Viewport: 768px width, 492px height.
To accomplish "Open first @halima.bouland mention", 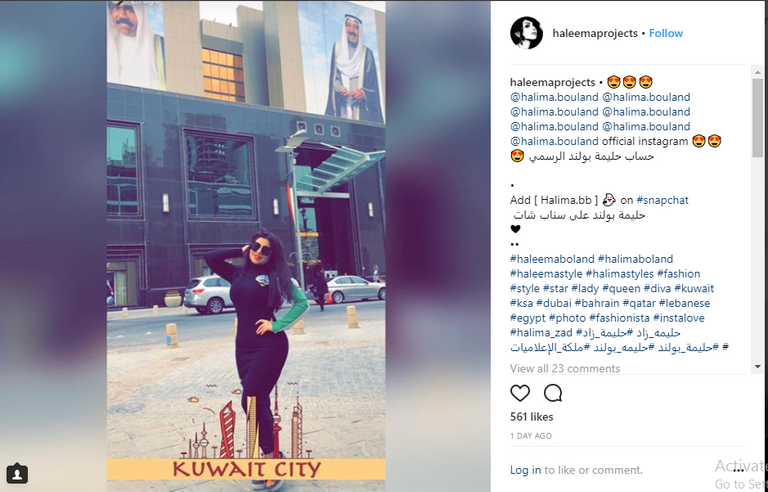I will click(x=554, y=97).
